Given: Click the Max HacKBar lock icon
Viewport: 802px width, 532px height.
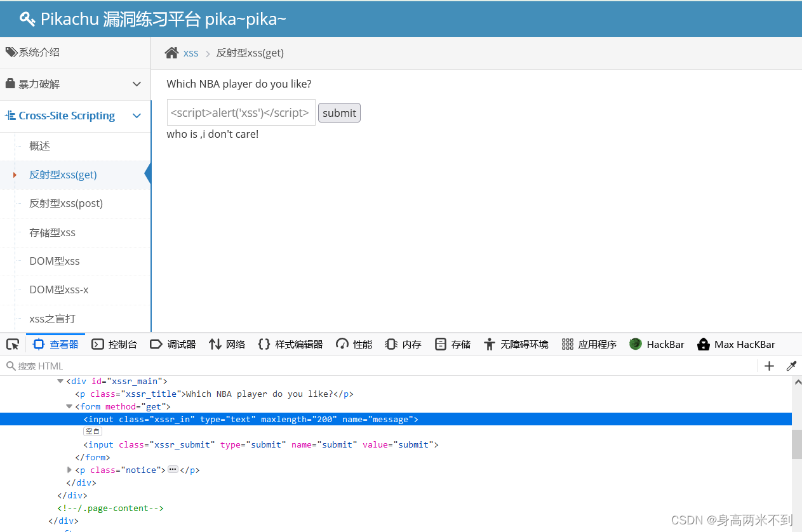Looking at the screenshot, I should coord(703,344).
